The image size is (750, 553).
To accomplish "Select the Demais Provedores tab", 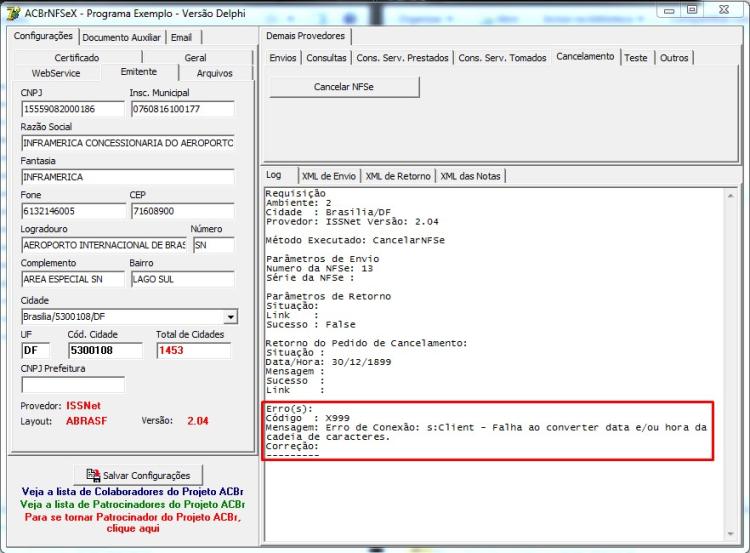I will click(305, 36).
